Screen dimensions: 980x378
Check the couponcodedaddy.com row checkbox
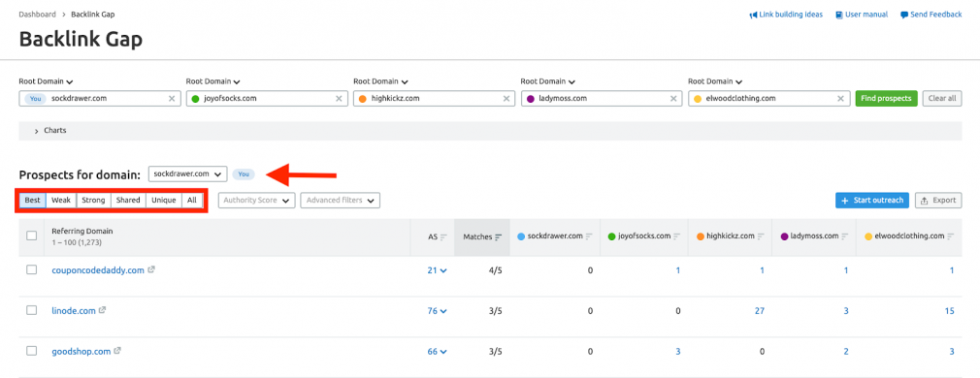tap(31, 269)
